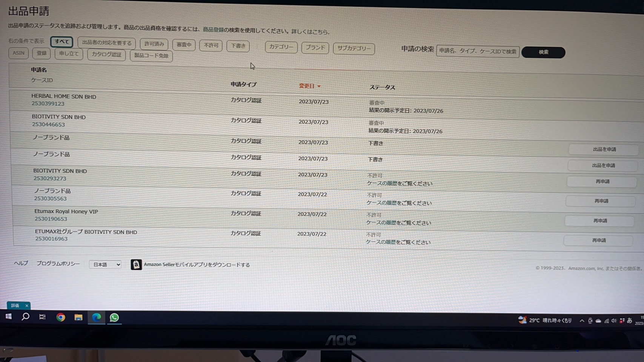Close the 評価 feedback tab
This screenshot has height=362, width=644.
point(27,305)
